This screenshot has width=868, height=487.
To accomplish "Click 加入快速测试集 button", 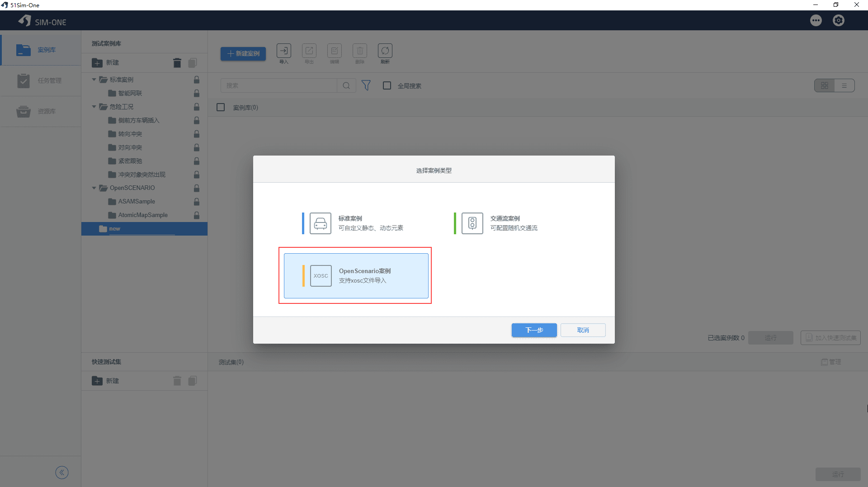I will click(x=830, y=338).
